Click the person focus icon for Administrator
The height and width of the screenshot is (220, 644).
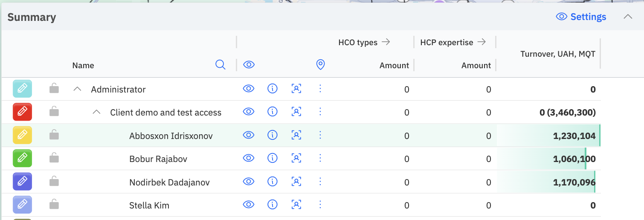coord(296,89)
